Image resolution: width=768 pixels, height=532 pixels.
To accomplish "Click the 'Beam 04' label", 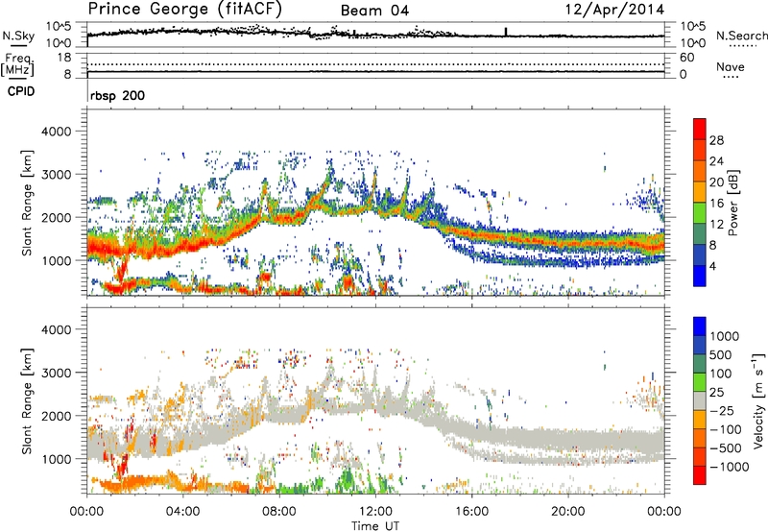I will tap(374, 11).
